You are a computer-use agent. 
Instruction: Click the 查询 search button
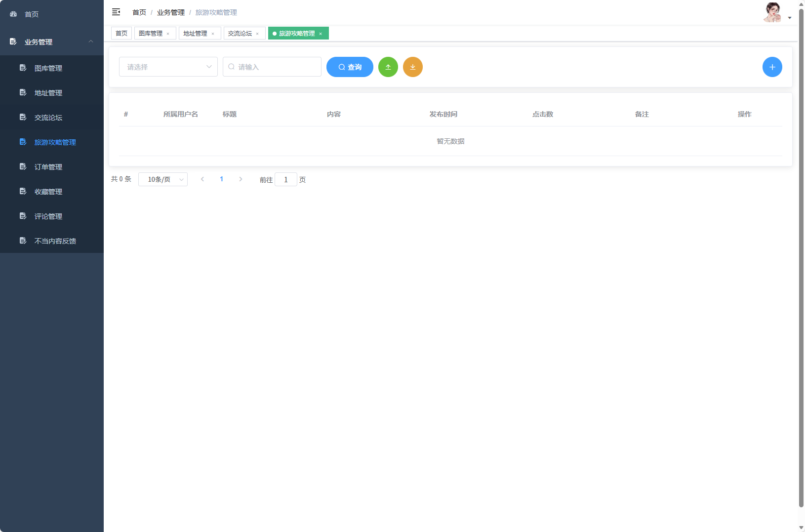[350, 67]
